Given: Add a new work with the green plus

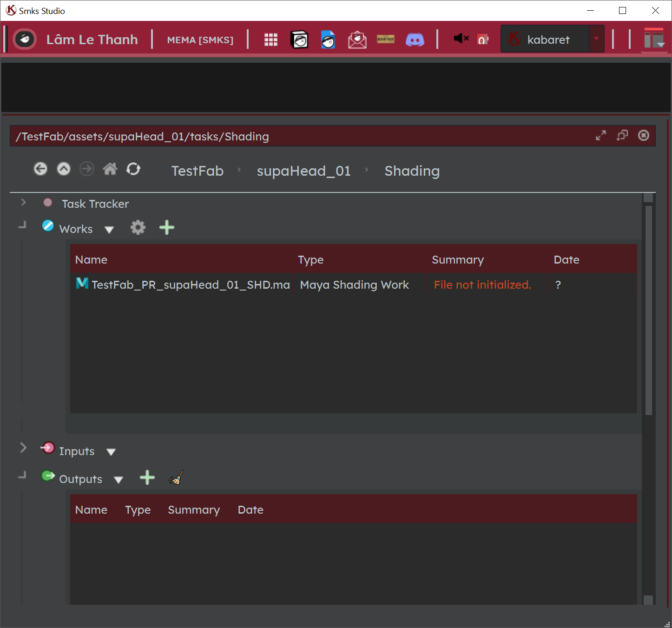Looking at the screenshot, I should click(x=167, y=227).
